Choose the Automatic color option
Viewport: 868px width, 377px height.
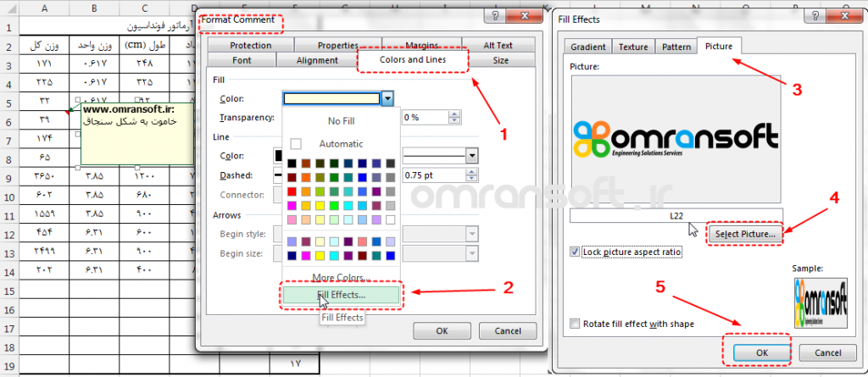(x=341, y=144)
